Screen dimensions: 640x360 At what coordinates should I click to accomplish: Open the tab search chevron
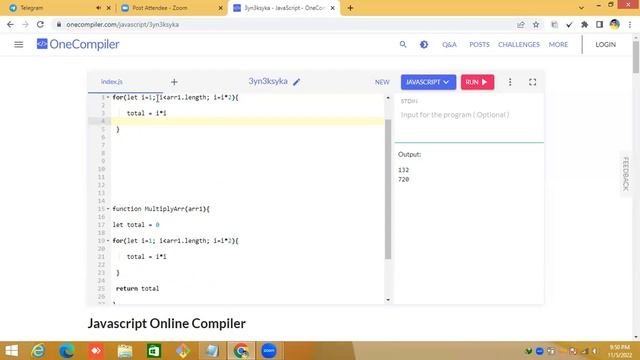(x=581, y=7)
